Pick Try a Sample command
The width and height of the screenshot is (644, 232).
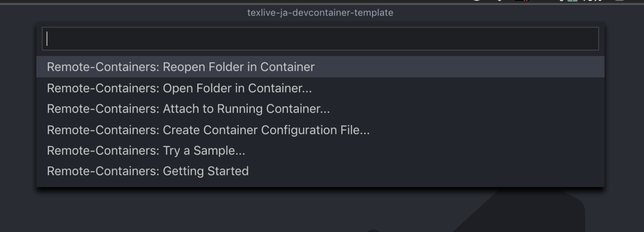click(x=146, y=151)
